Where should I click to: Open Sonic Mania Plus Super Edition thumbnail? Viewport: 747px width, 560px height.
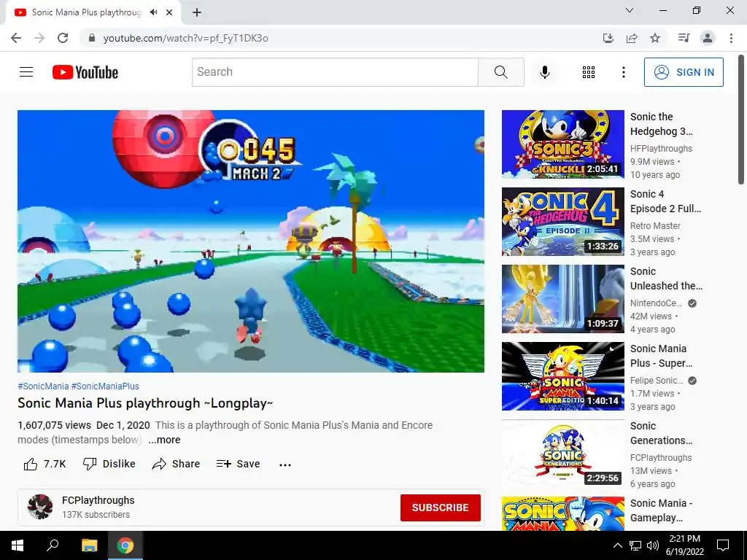(x=562, y=376)
